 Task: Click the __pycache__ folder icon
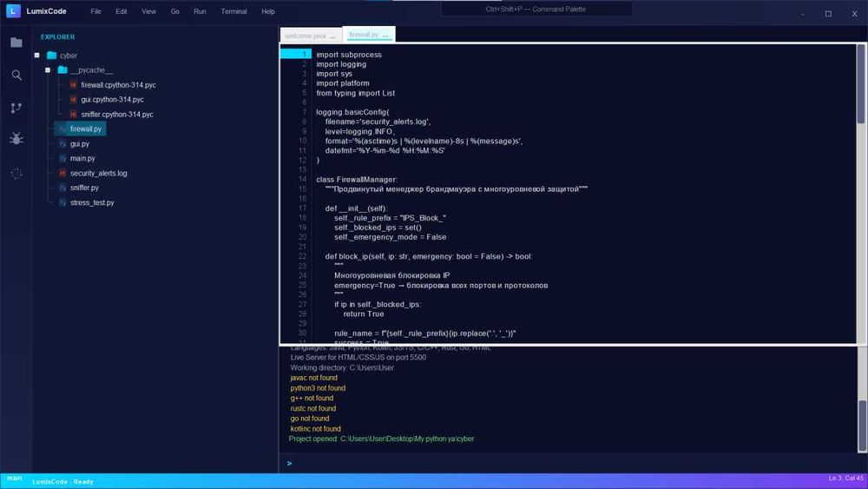[62, 69]
